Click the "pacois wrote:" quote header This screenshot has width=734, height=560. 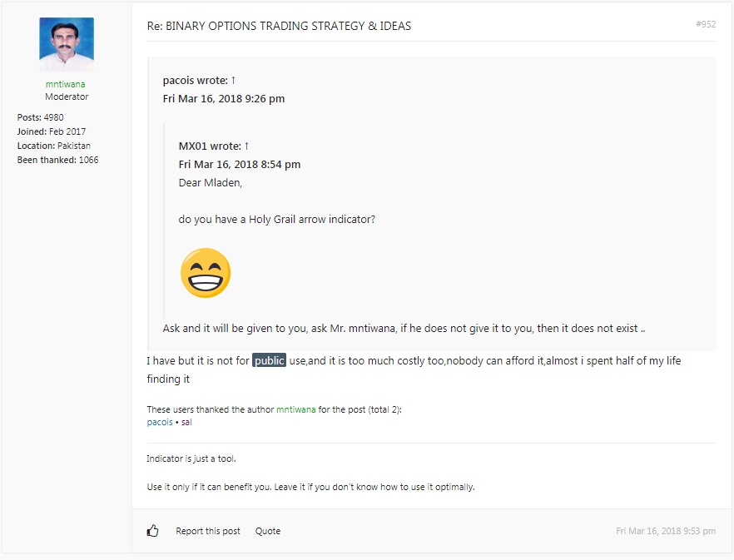tap(195, 81)
